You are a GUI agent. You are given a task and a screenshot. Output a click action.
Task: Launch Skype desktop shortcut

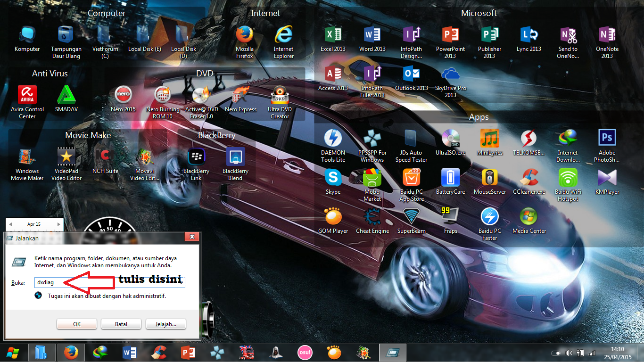click(333, 181)
